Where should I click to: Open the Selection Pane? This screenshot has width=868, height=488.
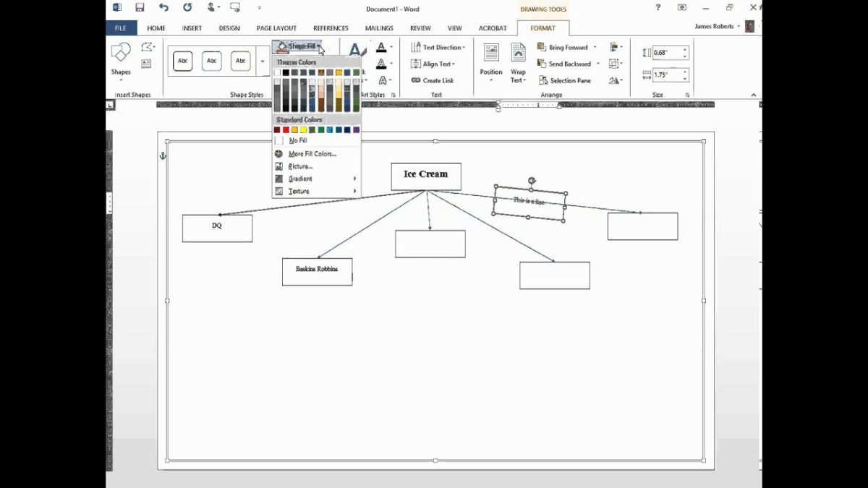(x=544, y=80)
